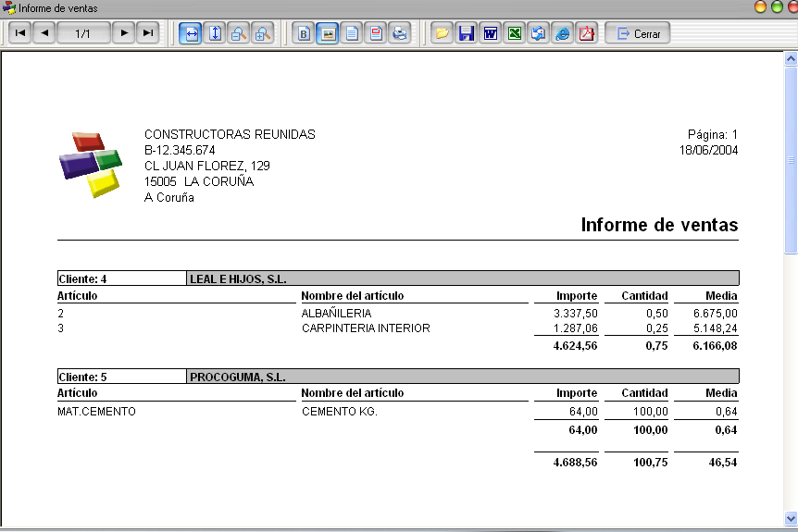Export the report to PDF
The height and width of the screenshot is (532, 798).
(x=587, y=33)
